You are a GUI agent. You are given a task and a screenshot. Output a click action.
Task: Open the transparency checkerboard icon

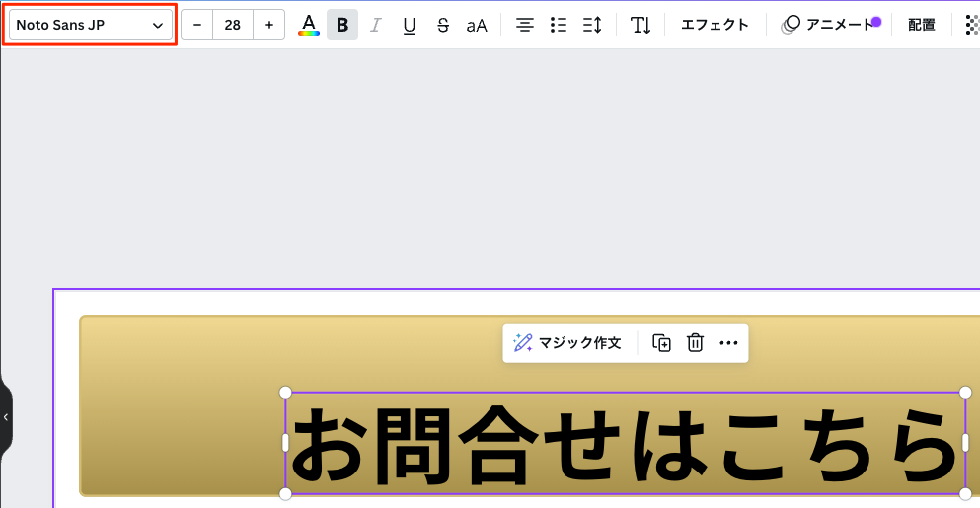coord(972,25)
